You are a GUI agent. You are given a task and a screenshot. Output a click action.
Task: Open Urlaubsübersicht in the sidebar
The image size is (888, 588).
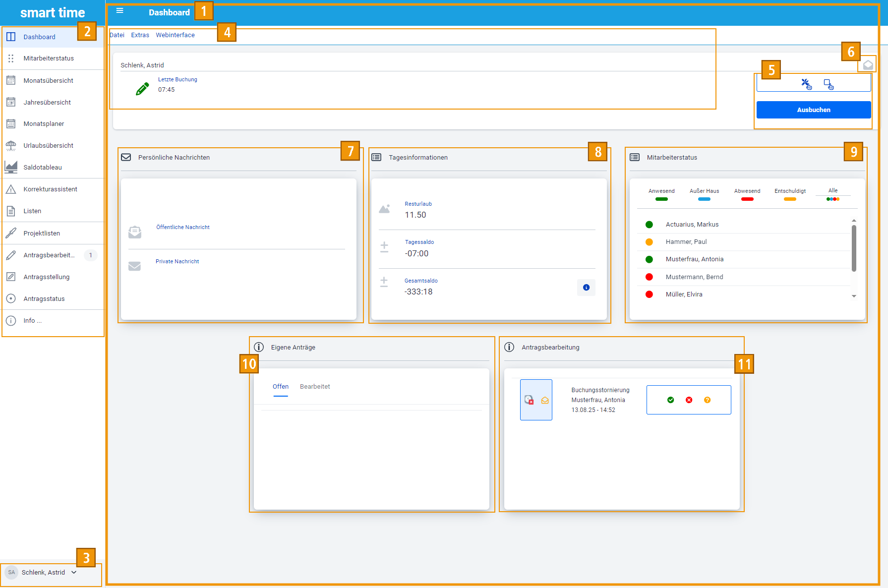click(x=48, y=145)
